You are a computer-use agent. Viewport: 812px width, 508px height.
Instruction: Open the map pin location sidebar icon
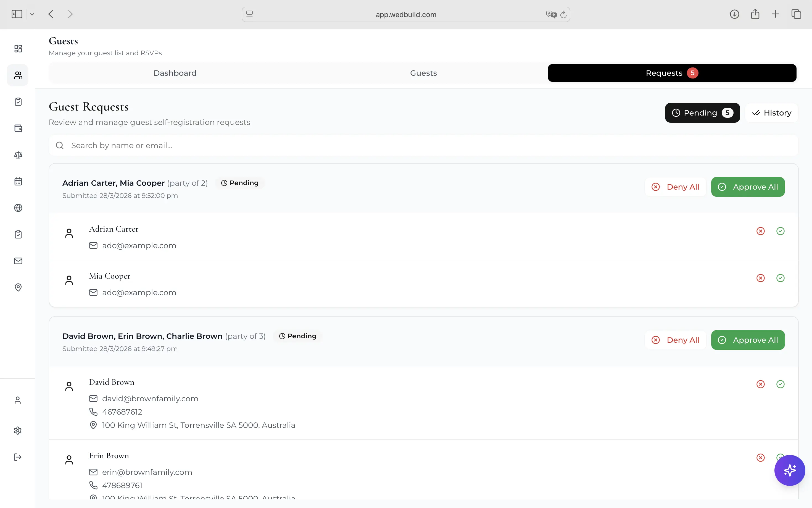[18, 288]
